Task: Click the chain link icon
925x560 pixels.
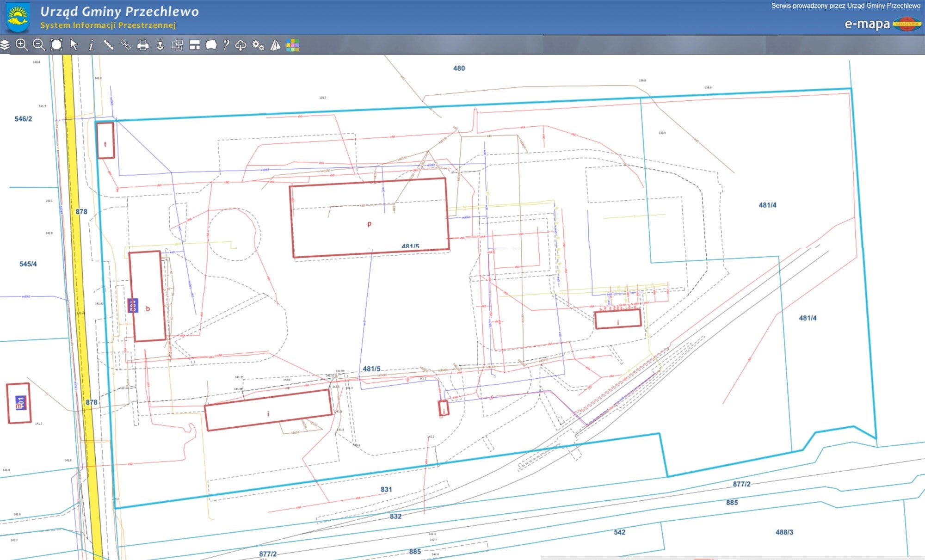Action: click(x=125, y=45)
